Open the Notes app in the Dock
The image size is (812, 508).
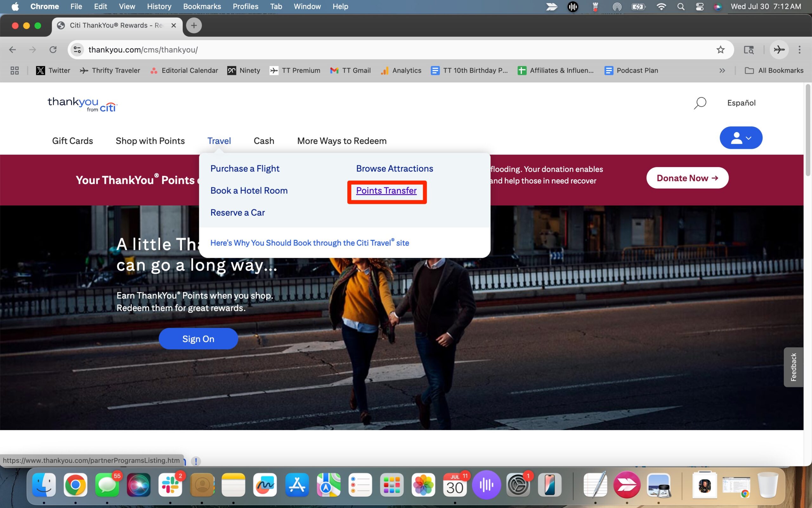coord(233,485)
